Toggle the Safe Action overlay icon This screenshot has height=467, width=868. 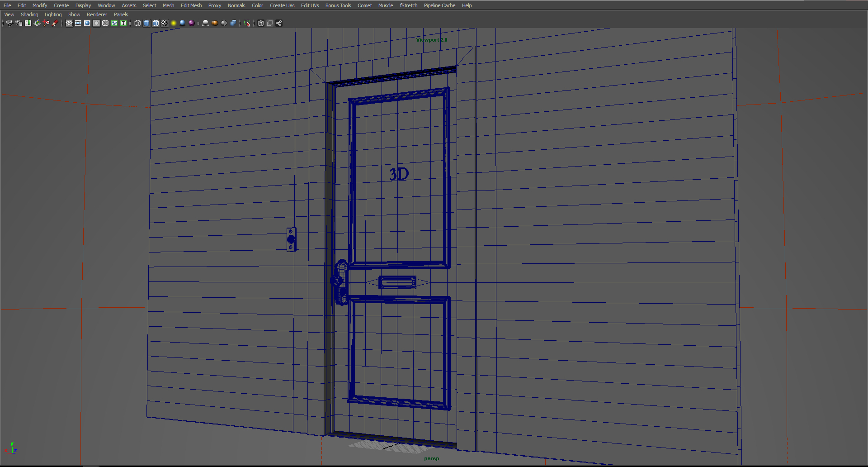pos(114,23)
